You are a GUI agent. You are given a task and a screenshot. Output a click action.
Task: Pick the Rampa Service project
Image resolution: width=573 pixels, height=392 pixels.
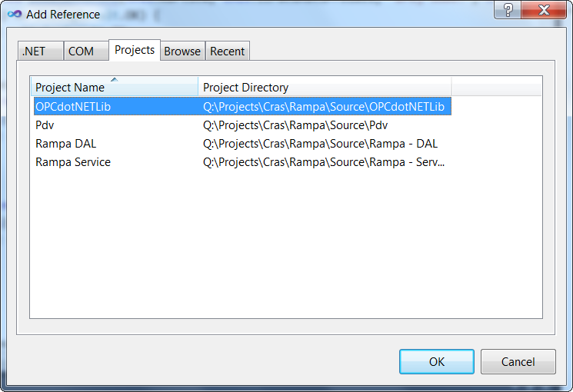[x=73, y=162]
